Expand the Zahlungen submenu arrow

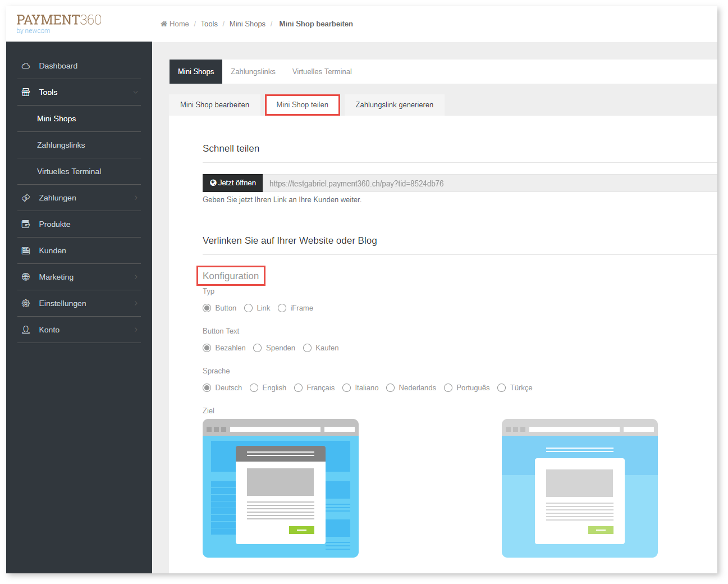point(135,198)
